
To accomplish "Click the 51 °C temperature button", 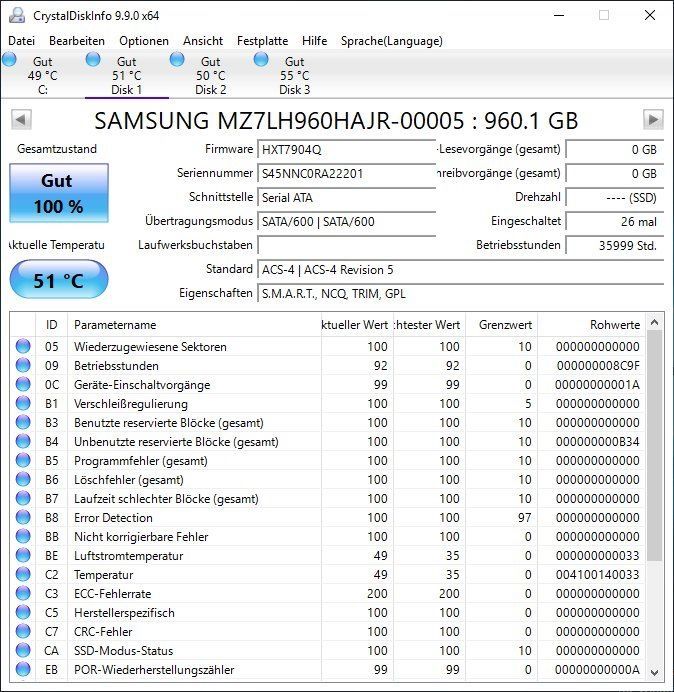I will tap(59, 280).
